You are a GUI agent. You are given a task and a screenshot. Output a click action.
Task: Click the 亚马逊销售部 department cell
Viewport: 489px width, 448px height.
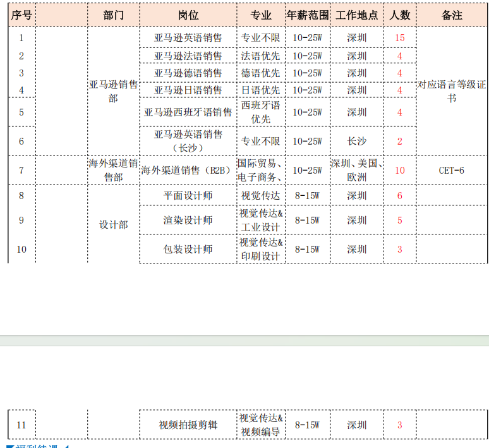click(x=114, y=91)
